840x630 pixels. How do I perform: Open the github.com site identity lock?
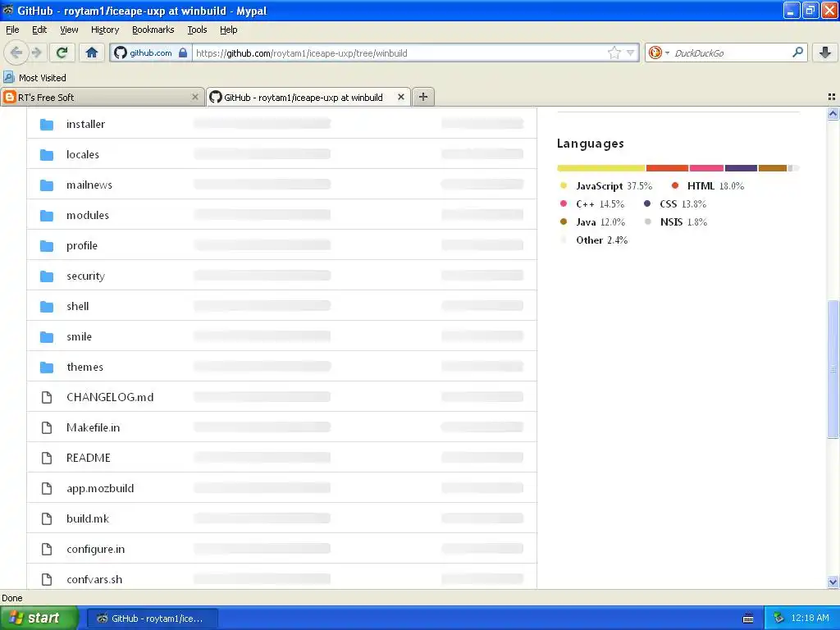click(x=151, y=52)
